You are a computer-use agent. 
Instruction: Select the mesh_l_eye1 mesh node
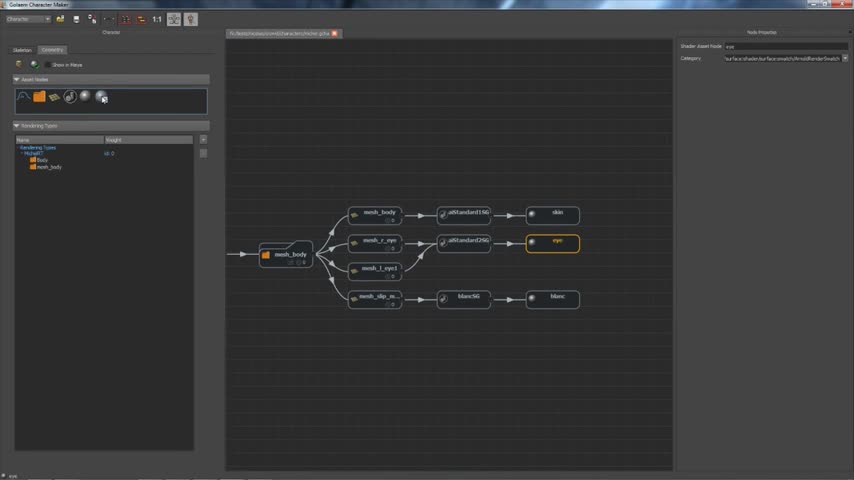coord(375,271)
